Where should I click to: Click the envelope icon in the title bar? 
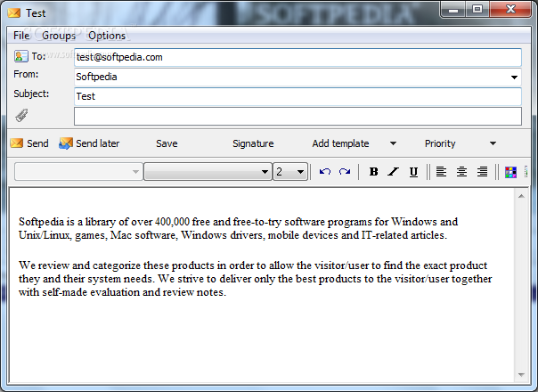point(14,13)
